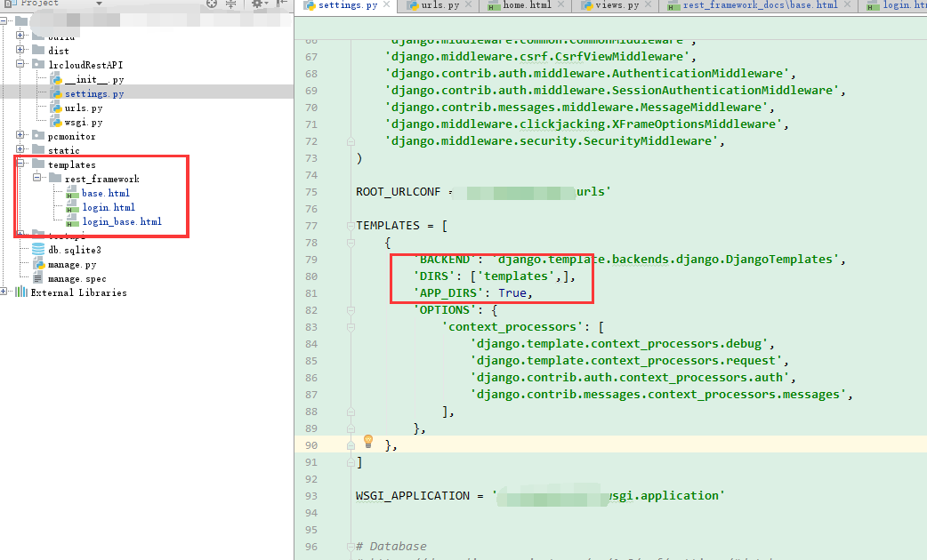
Task: Select External Libraries in project tree
Action: (78, 293)
